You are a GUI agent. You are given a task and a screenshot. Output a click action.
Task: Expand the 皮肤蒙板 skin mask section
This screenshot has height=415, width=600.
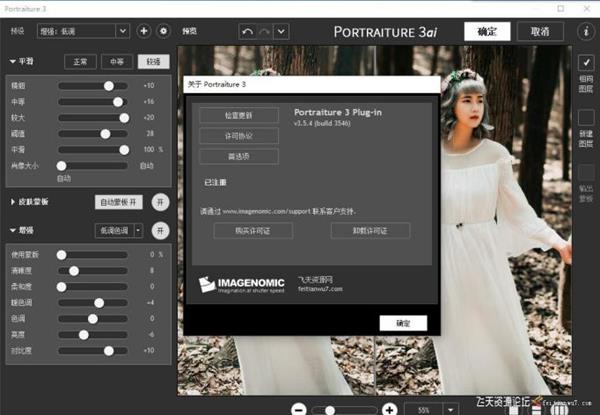(13, 202)
